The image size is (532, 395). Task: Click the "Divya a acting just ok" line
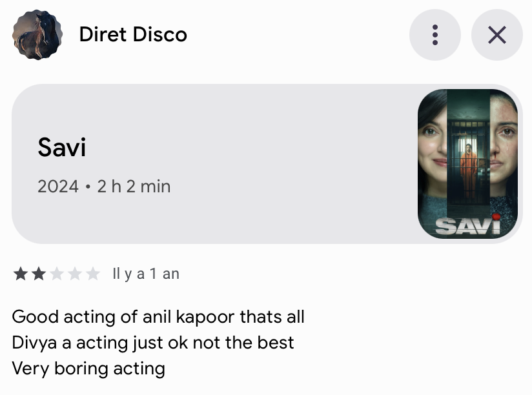tap(153, 342)
